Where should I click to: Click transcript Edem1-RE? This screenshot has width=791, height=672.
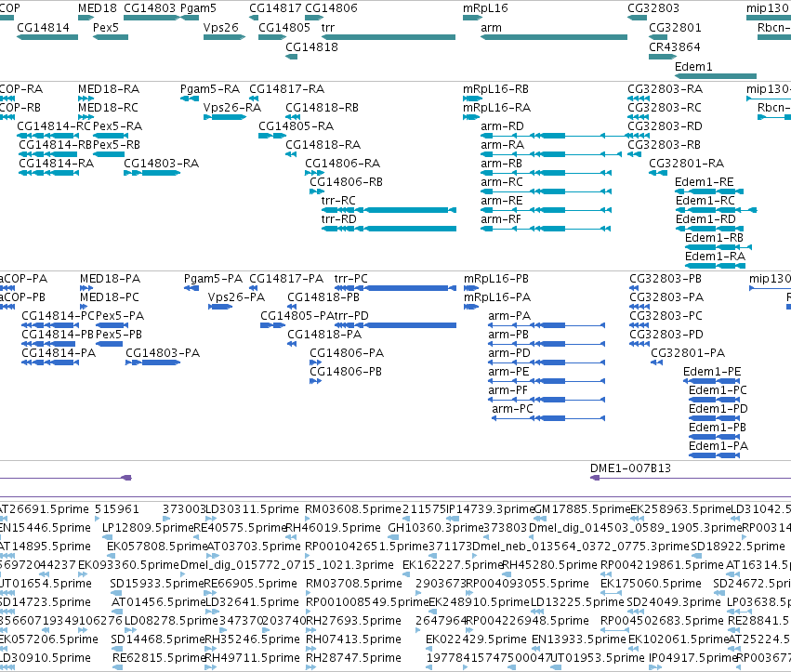click(x=705, y=182)
